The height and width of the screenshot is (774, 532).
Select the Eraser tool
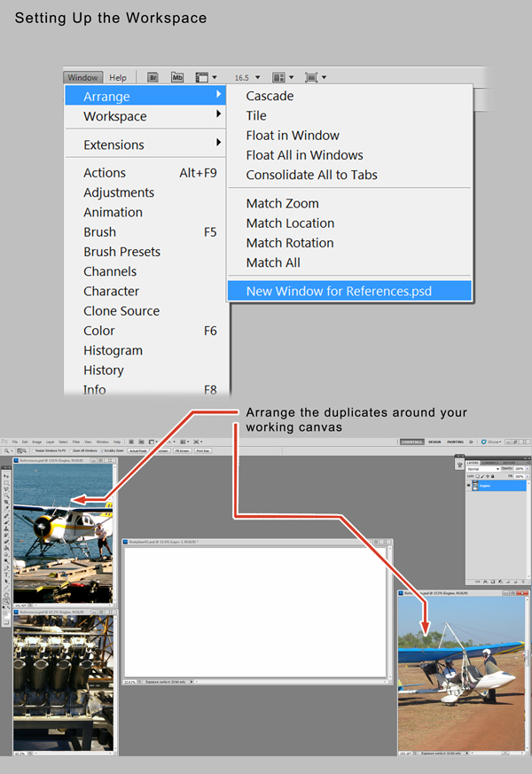tap(6, 542)
